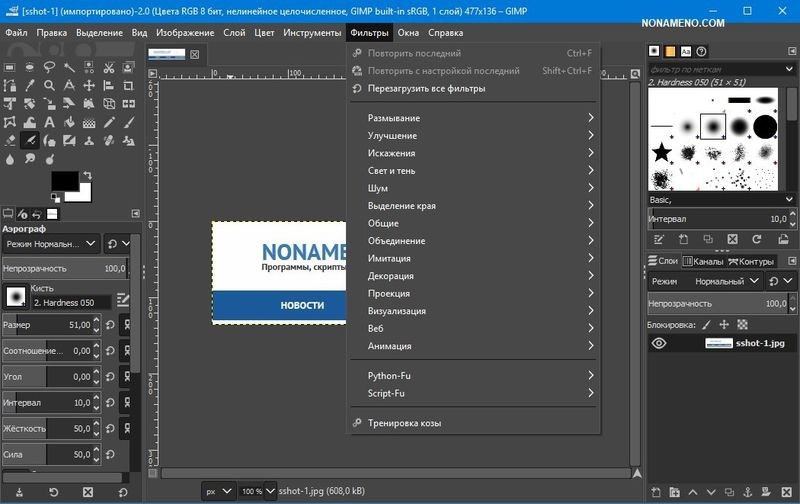Hide the sshot-1.jpg layer with eye icon
The image size is (800, 504).
pyautogui.click(x=659, y=343)
